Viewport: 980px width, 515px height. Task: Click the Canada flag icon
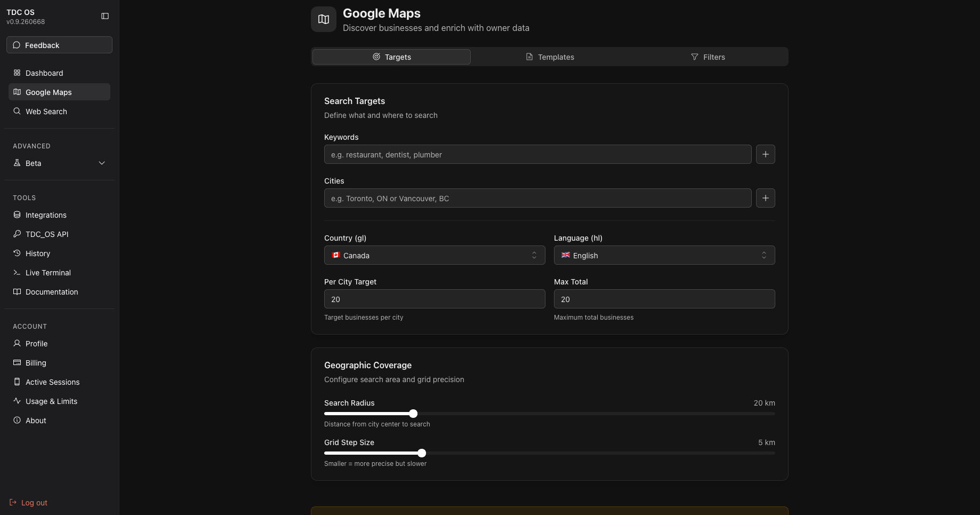coord(336,255)
